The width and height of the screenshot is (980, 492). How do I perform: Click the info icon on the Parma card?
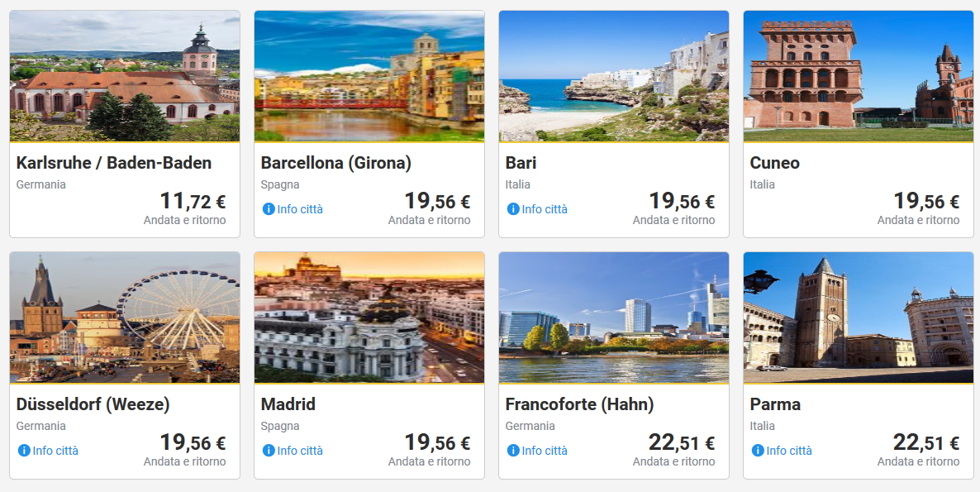coord(757,451)
